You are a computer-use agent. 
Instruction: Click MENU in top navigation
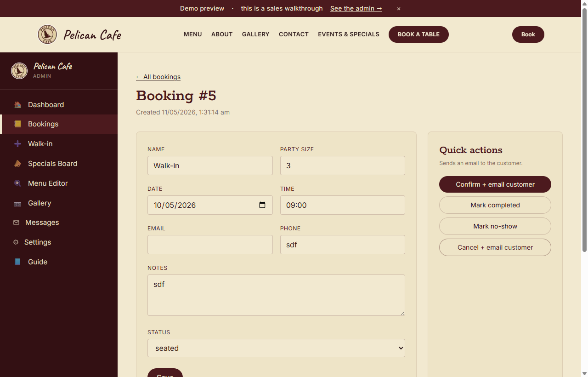point(193,34)
